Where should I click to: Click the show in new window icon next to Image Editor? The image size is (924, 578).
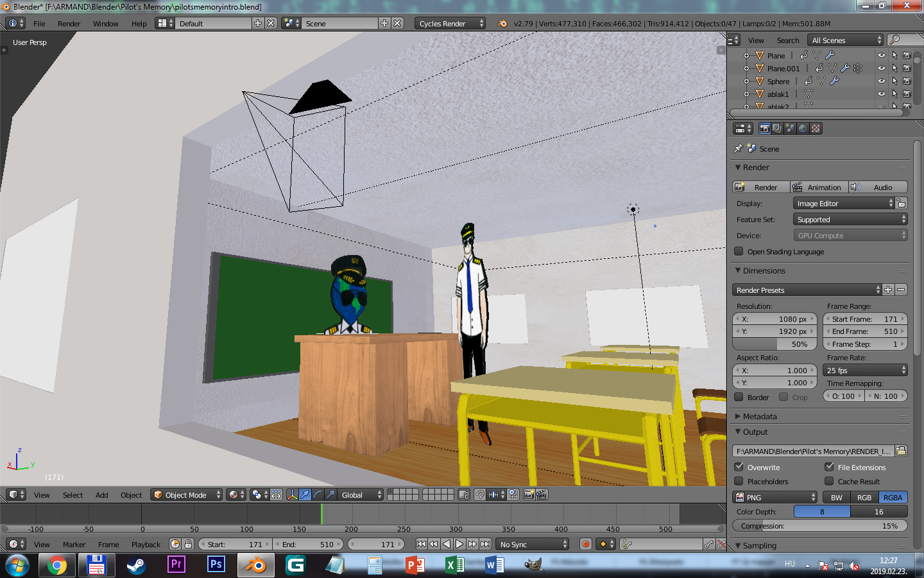(902, 204)
